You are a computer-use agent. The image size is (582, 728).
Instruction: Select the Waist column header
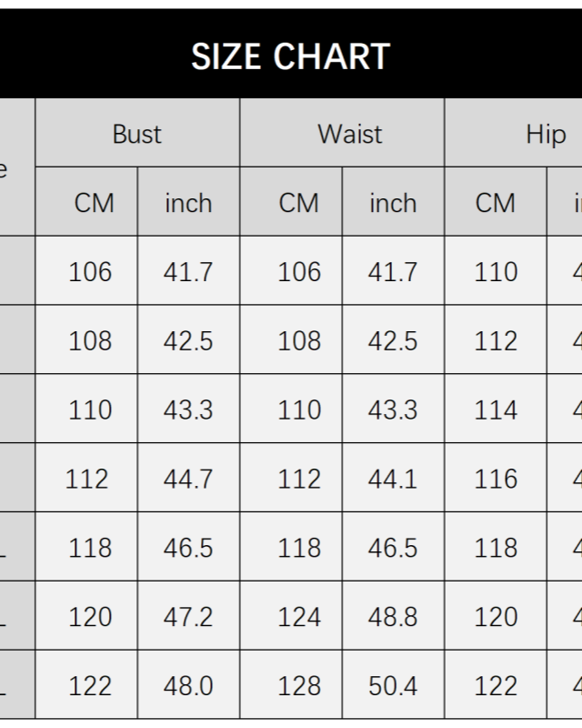pos(350,134)
